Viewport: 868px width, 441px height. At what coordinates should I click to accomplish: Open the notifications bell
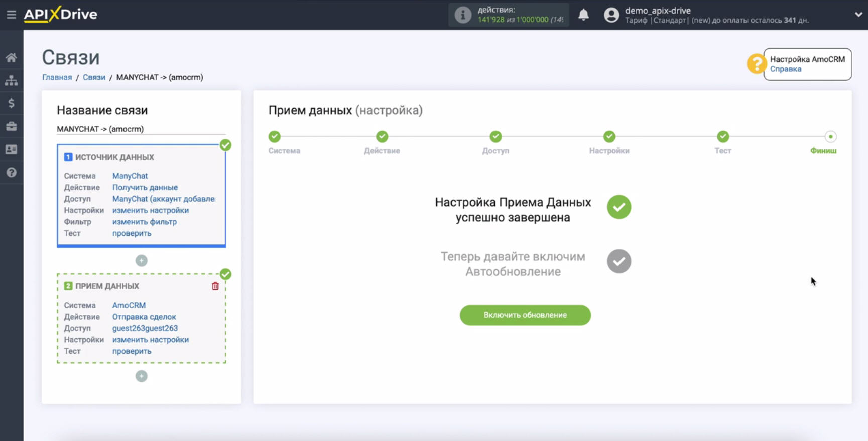pyautogui.click(x=583, y=15)
